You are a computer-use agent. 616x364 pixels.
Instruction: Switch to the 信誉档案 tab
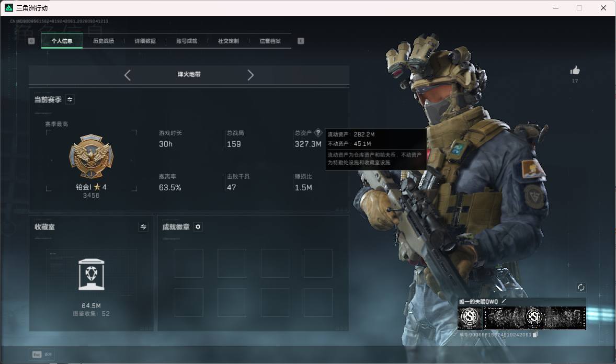pyautogui.click(x=270, y=41)
